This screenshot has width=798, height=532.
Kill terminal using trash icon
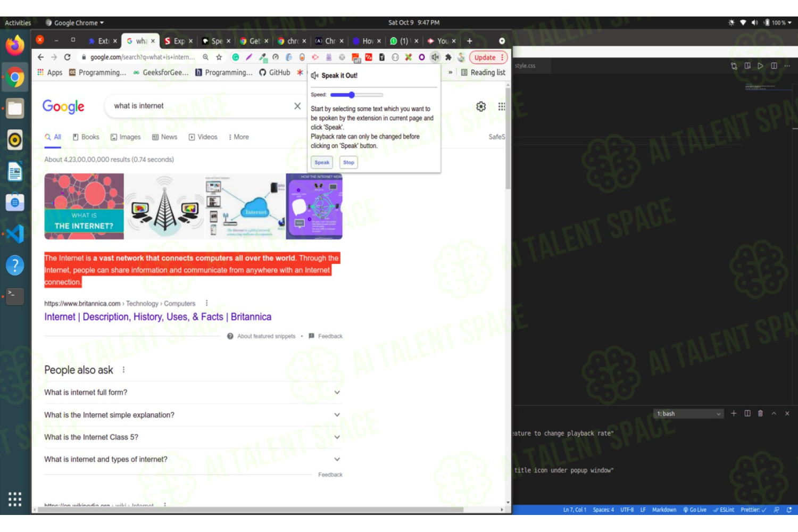pyautogui.click(x=760, y=413)
